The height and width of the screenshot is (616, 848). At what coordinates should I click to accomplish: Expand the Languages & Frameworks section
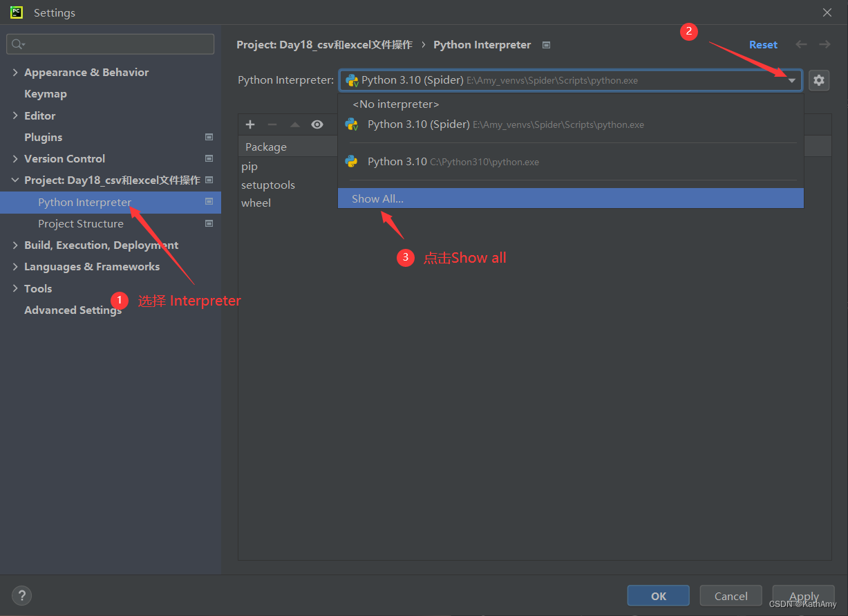coord(15,266)
